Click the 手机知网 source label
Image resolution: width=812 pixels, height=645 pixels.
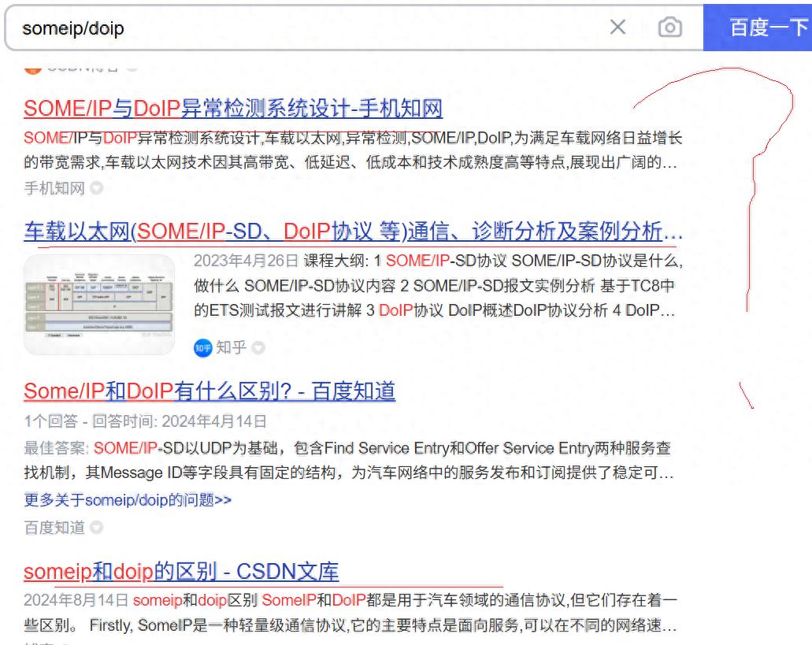point(54,188)
